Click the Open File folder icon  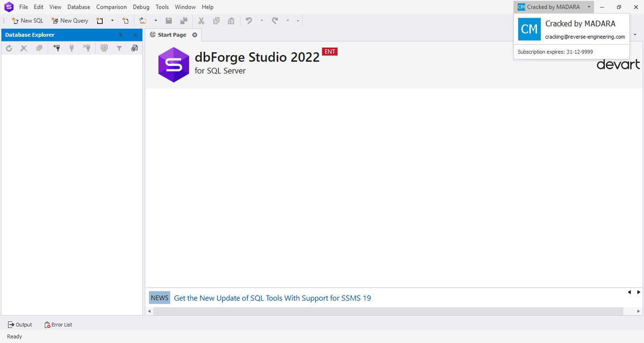[143, 21]
